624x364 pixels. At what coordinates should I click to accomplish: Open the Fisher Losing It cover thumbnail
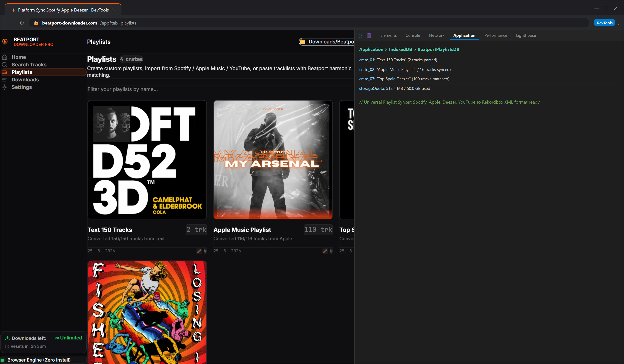tap(147, 312)
